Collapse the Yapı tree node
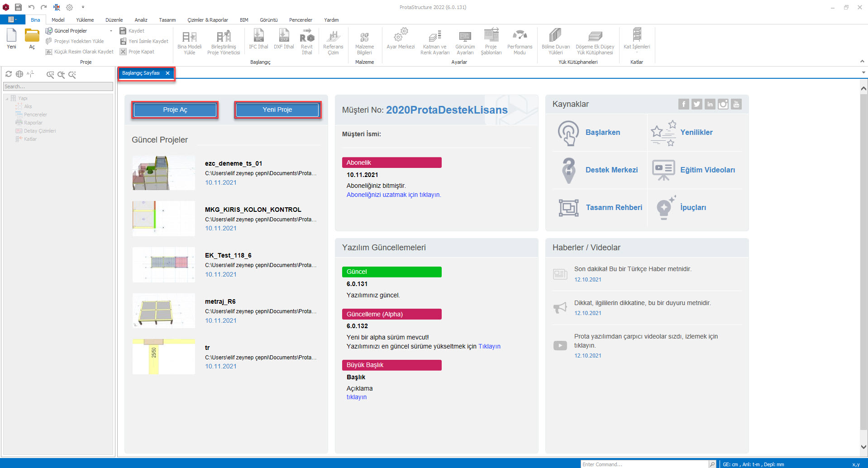Viewport: 868px width, 468px height. tap(7, 98)
